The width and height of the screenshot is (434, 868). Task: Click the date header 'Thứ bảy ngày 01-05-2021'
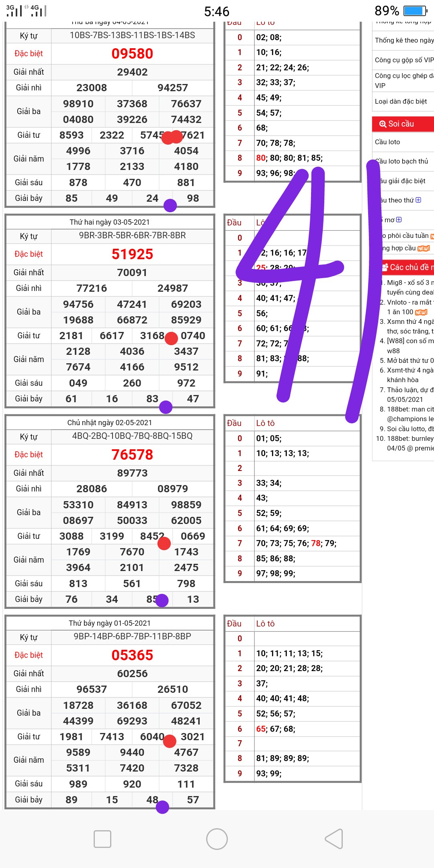pos(110,623)
